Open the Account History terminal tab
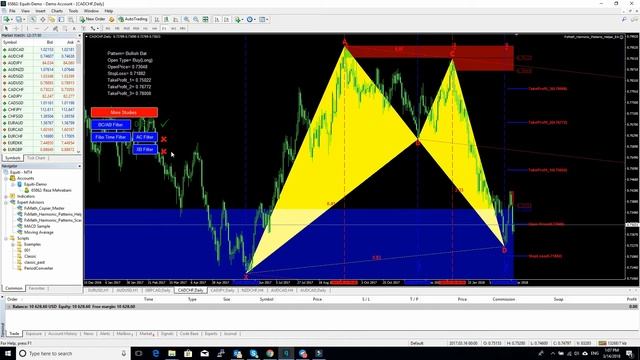Screen dimensions: 640x360 pyautogui.click(x=62, y=333)
